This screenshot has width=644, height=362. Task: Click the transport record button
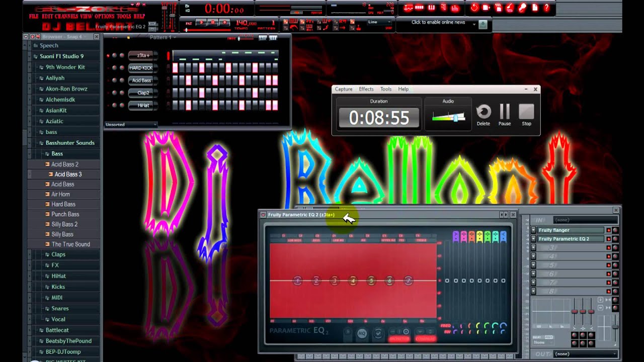pyautogui.click(x=224, y=23)
